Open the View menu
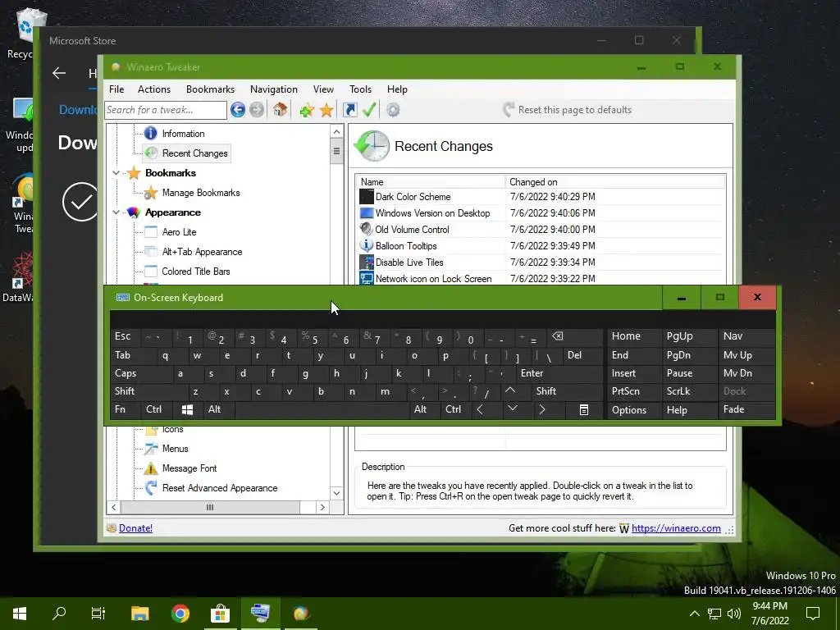 [323, 89]
